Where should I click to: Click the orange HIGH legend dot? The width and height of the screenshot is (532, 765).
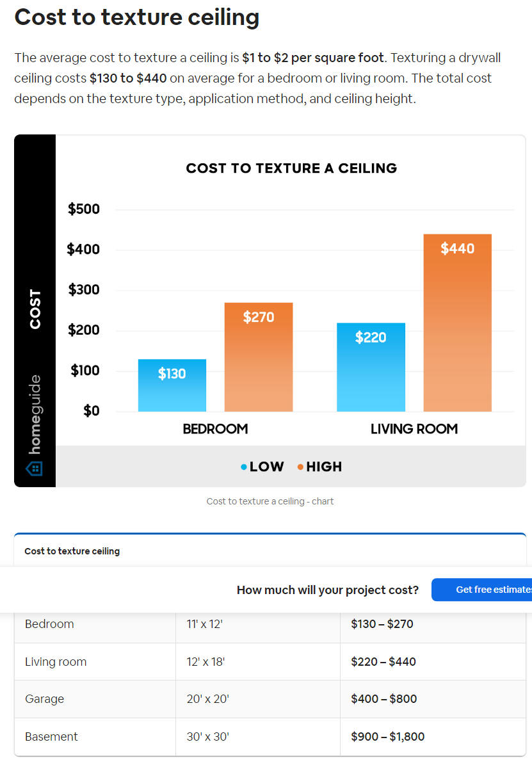pos(300,467)
